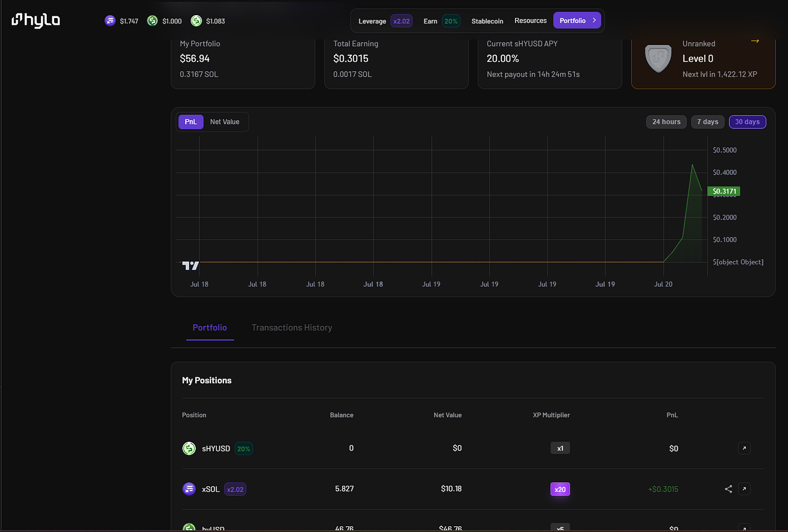Select 24 hours chart range

coord(666,122)
